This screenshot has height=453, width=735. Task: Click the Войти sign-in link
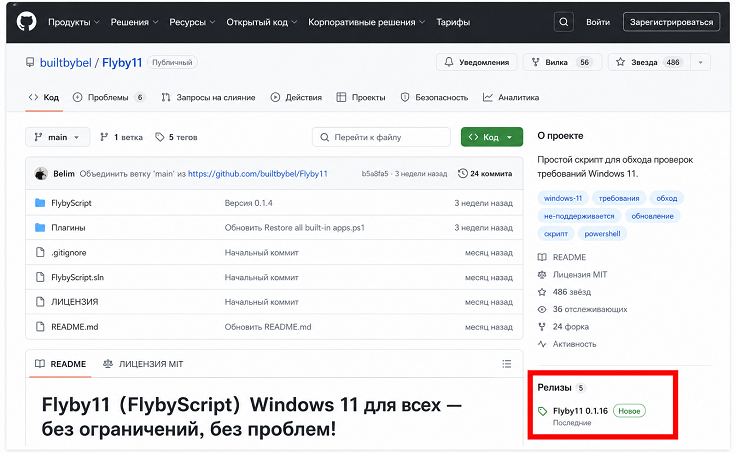pos(598,22)
